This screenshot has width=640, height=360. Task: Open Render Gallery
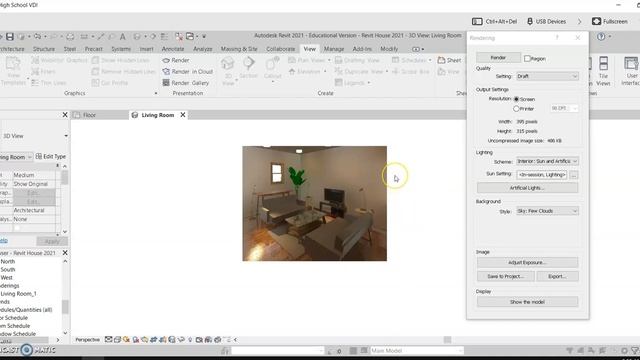tap(186, 83)
